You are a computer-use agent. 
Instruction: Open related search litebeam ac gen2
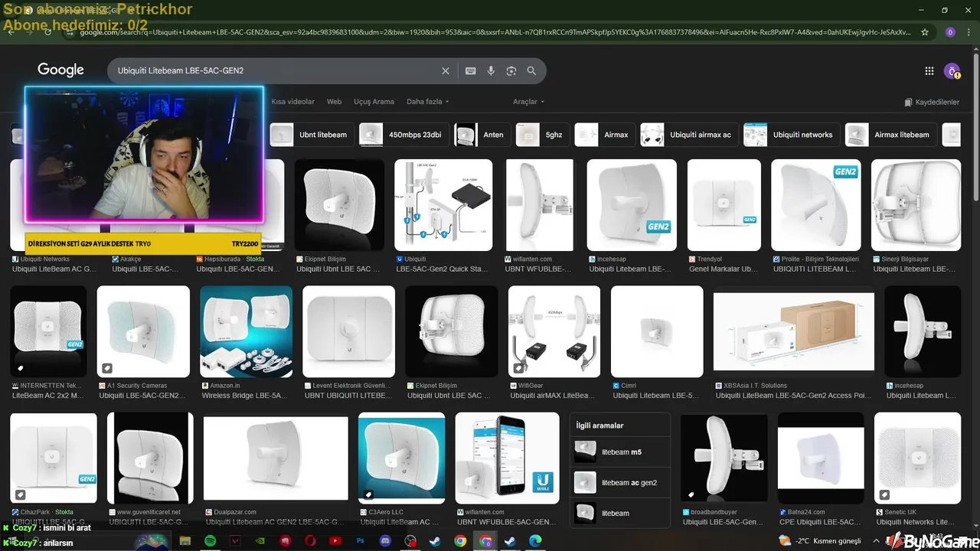click(620, 483)
